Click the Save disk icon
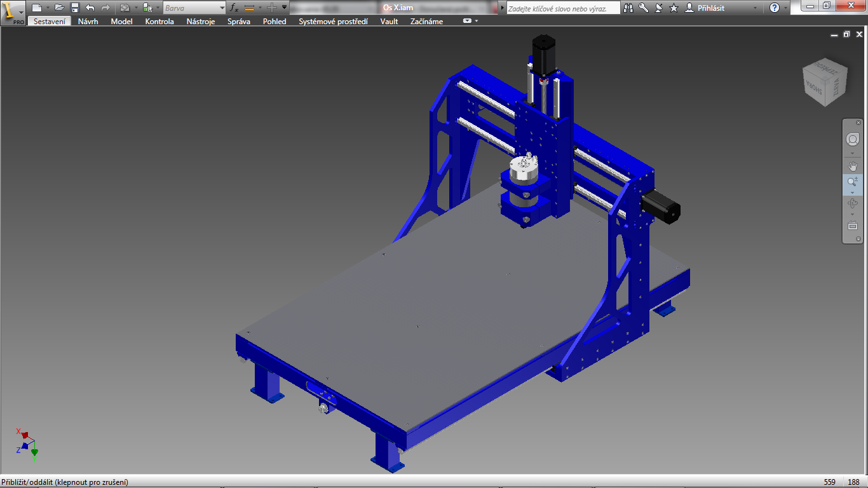Image resolution: width=868 pixels, height=488 pixels. point(74,8)
